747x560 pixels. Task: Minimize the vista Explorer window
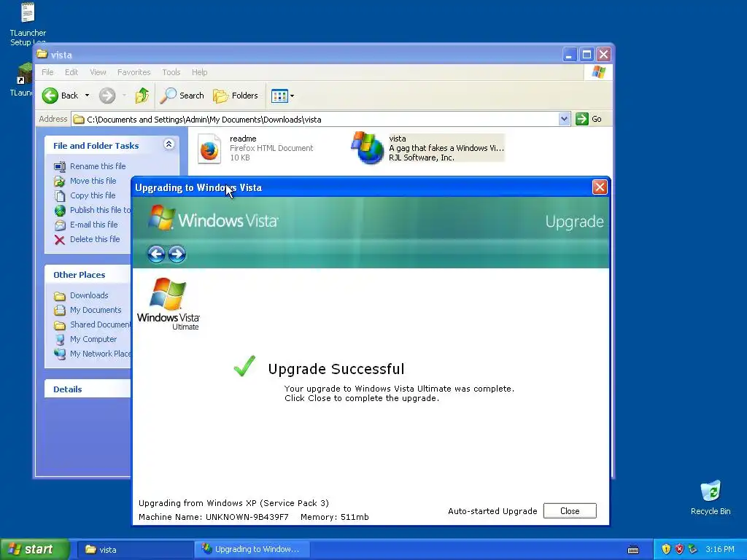point(569,55)
